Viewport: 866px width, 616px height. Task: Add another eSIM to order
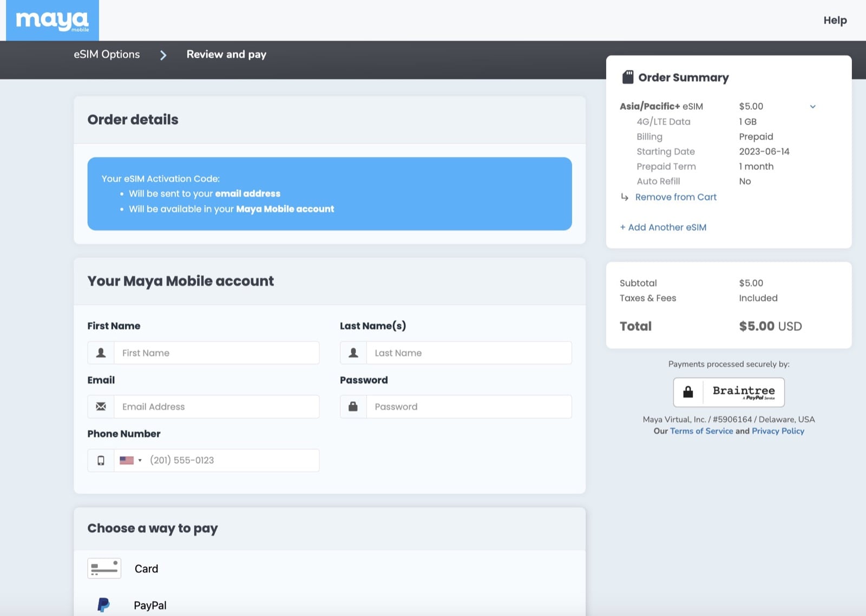click(x=663, y=227)
